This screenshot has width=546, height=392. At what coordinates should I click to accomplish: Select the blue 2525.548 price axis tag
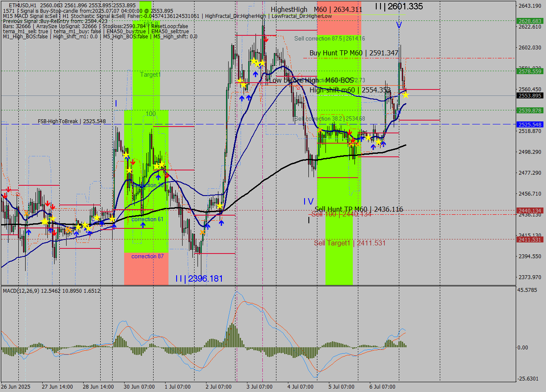click(530, 124)
